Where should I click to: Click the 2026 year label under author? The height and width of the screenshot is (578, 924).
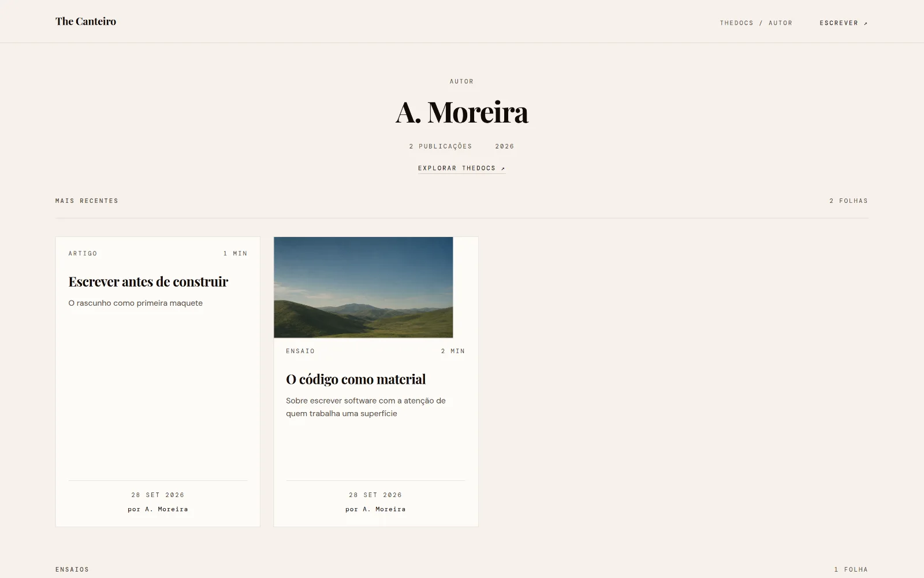pyautogui.click(x=504, y=146)
